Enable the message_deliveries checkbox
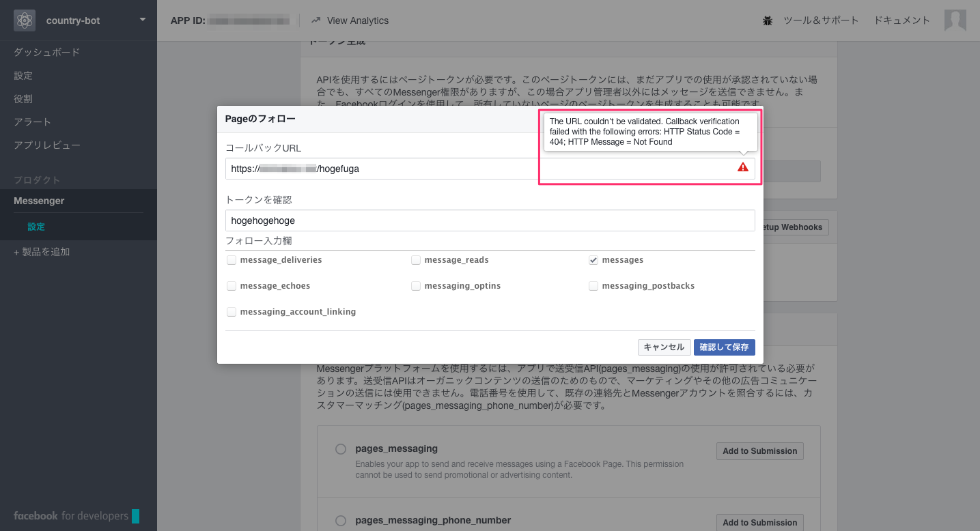Viewport: 980px width, 531px height. 232,260
